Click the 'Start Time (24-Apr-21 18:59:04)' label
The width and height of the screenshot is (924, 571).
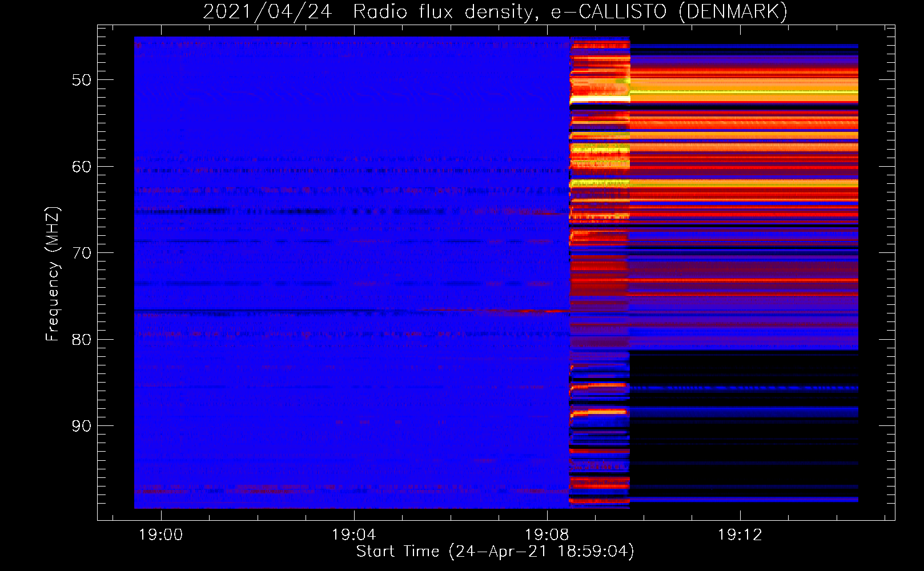point(495,552)
